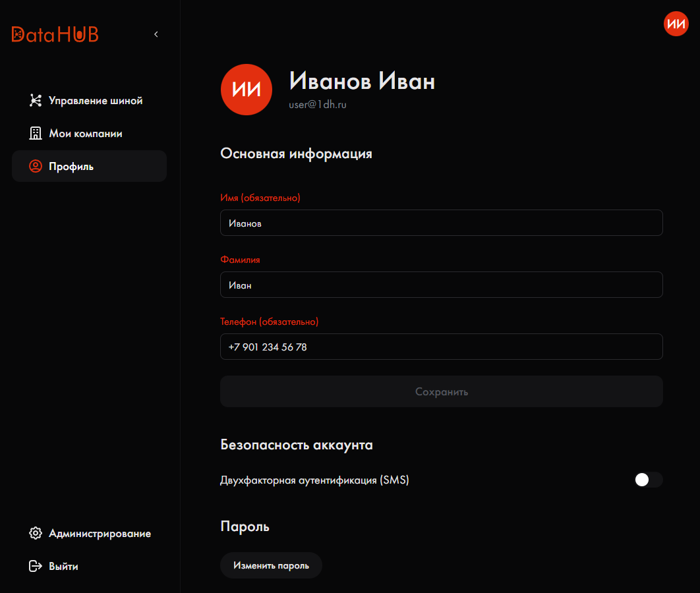Enable two-factor authentication SMS toggle
The image size is (700, 593).
click(x=648, y=480)
